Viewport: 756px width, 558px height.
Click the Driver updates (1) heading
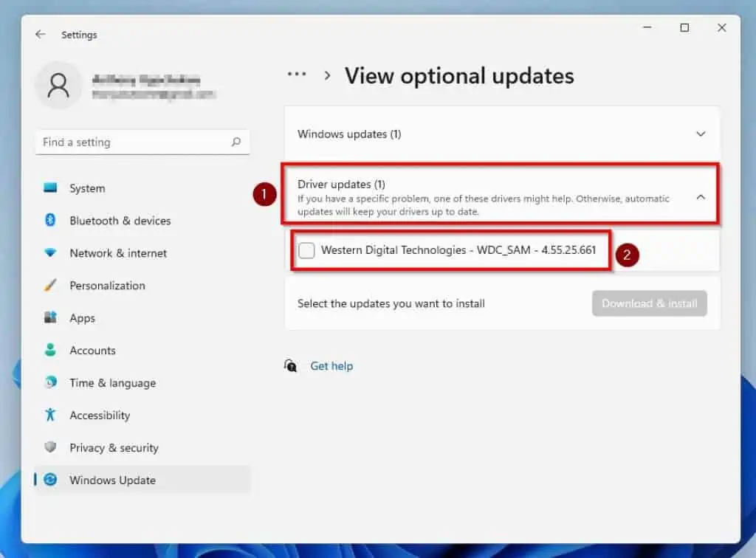(x=341, y=184)
